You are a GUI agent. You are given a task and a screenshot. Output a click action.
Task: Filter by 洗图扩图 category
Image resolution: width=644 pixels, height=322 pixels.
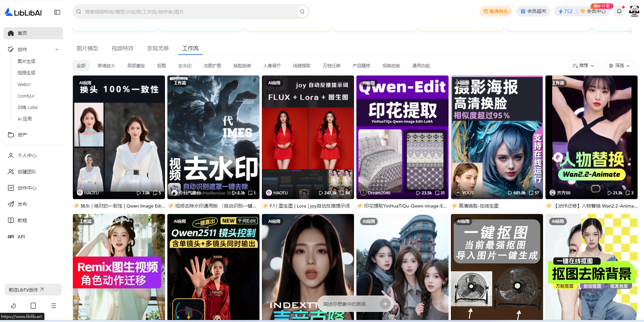pyautogui.click(x=212, y=66)
